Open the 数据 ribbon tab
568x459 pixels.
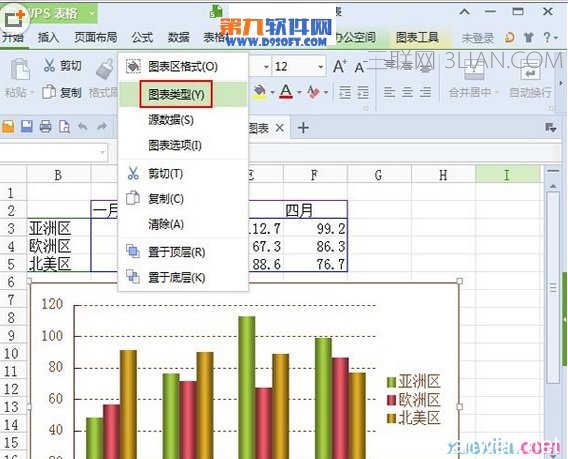pos(178,37)
